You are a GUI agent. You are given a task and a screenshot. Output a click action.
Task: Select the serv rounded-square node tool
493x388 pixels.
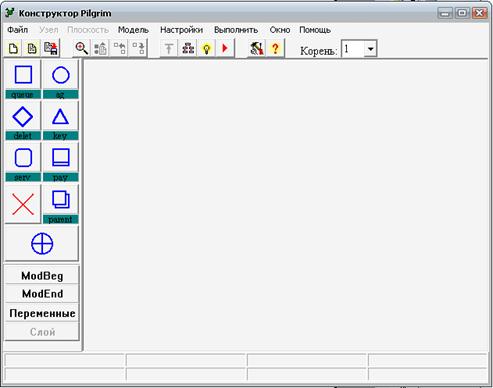point(23,162)
